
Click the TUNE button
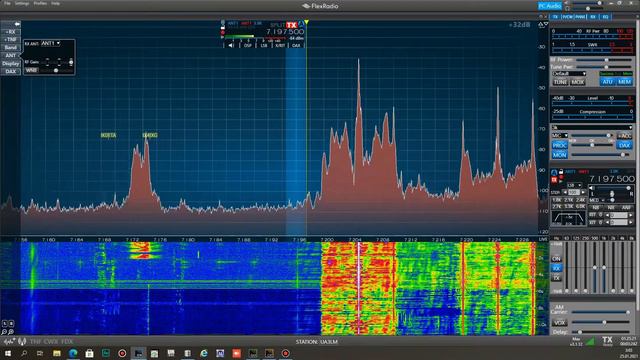click(560, 82)
